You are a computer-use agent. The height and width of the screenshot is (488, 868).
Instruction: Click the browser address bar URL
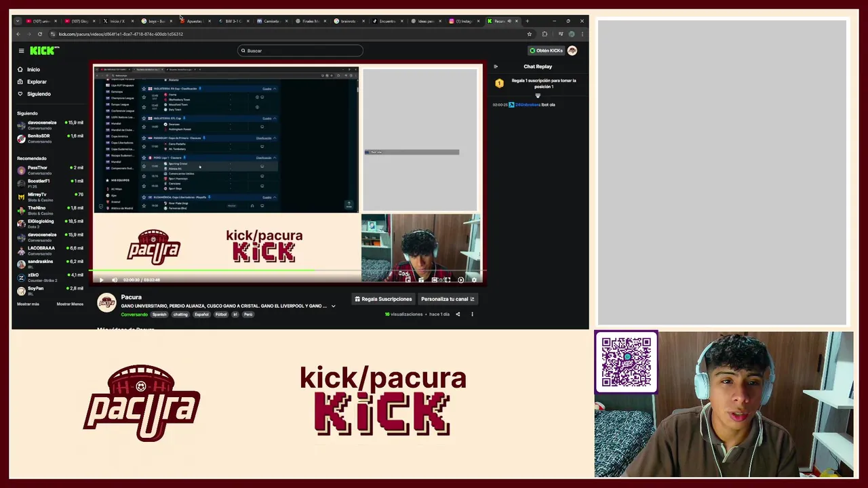121,34
